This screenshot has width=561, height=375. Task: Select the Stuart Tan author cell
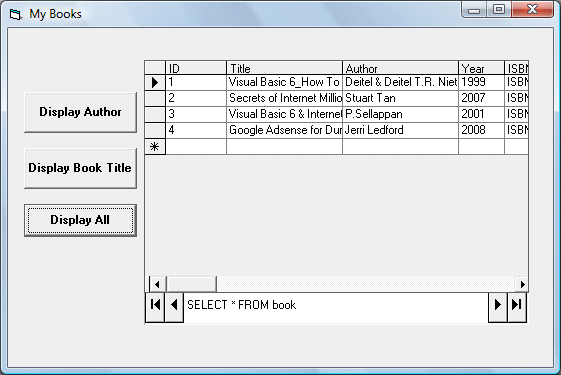[400, 98]
